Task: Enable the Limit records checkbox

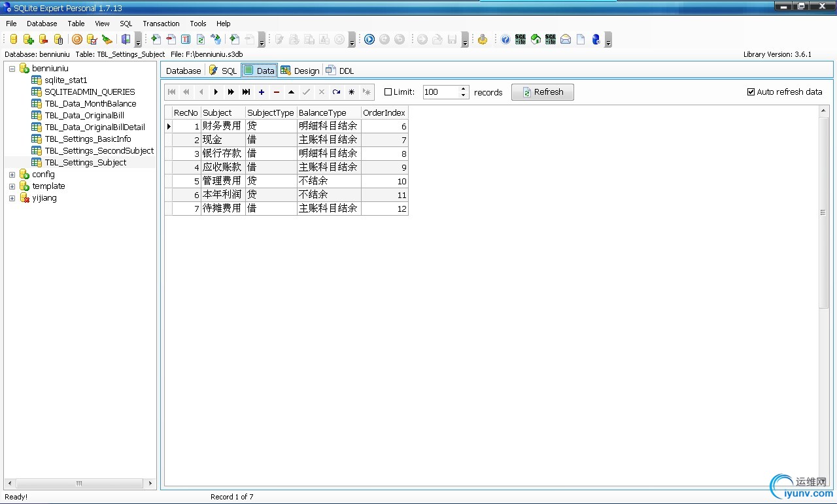Action: [x=388, y=92]
